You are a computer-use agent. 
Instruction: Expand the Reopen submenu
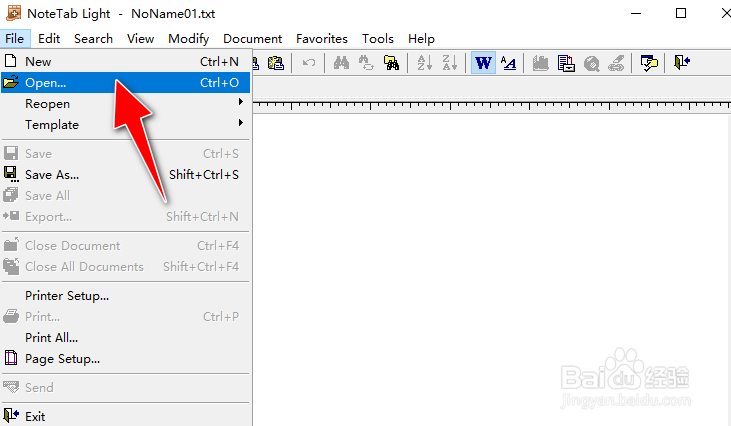(x=125, y=103)
